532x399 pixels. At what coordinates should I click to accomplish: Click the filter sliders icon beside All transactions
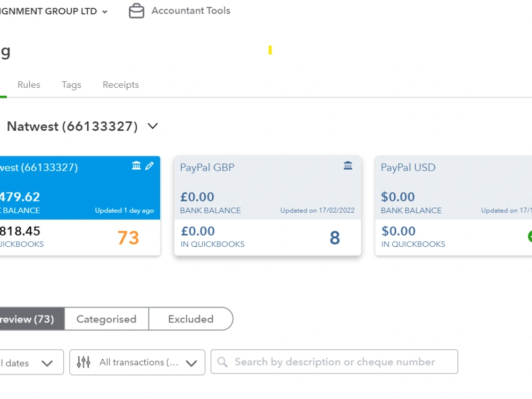pyautogui.click(x=84, y=362)
